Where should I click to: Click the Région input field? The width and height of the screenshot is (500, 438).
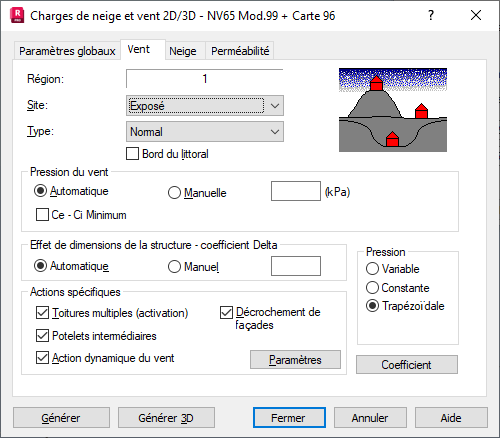(205, 79)
